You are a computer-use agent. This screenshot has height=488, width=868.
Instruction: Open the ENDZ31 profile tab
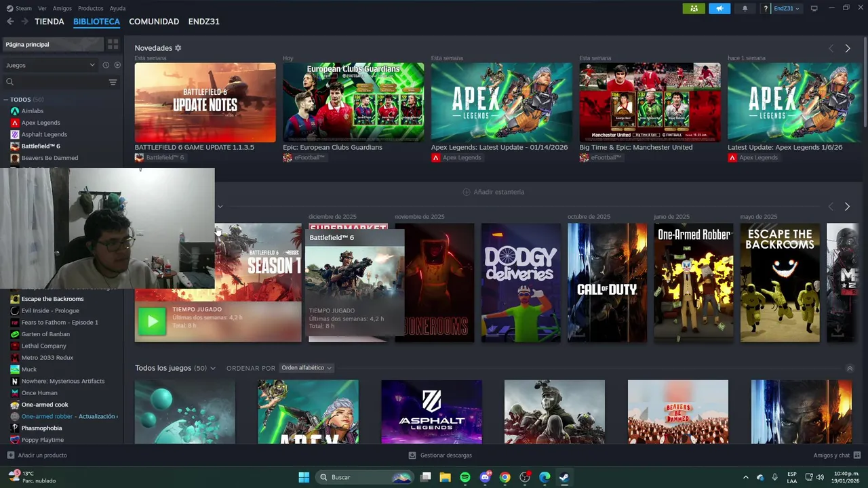[x=204, y=22]
